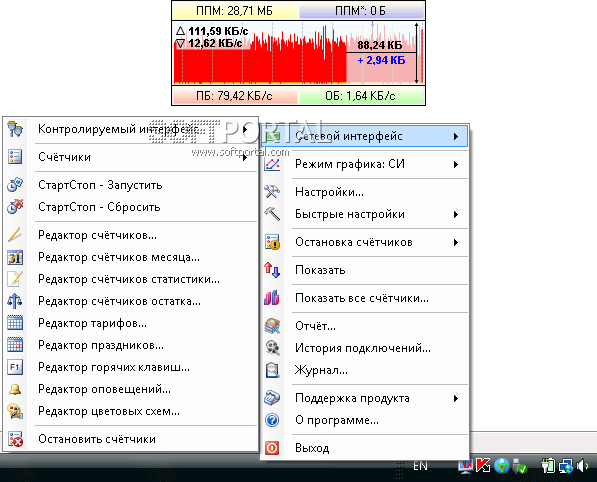The image size is (597, 482).
Task: Click the EN language indicator in taskbar
Action: [x=420, y=466]
